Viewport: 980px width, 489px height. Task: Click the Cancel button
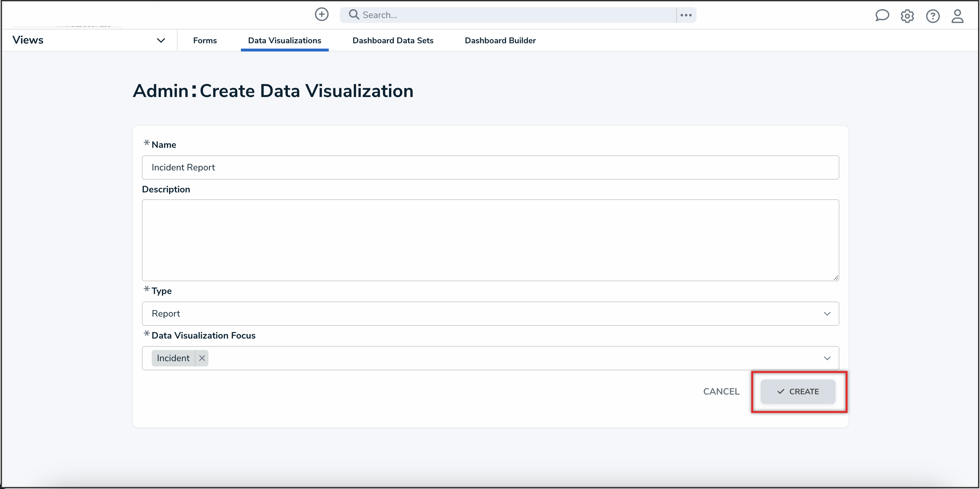pos(721,391)
